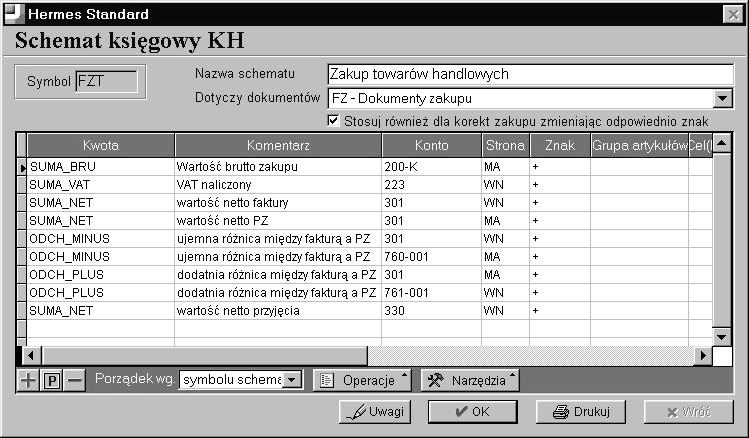Click the Drukuj print button

(x=581, y=412)
